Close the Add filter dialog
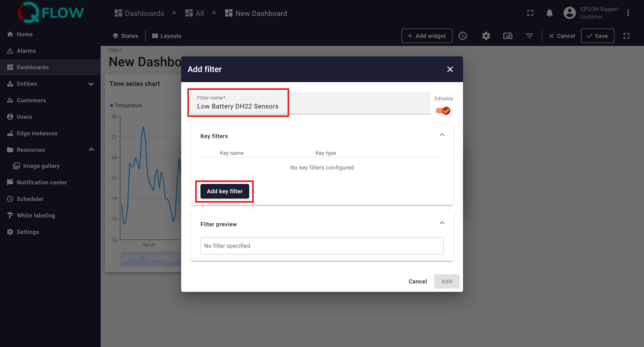Image resolution: width=644 pixels, height=347 pixels. (x=450, y=69)
